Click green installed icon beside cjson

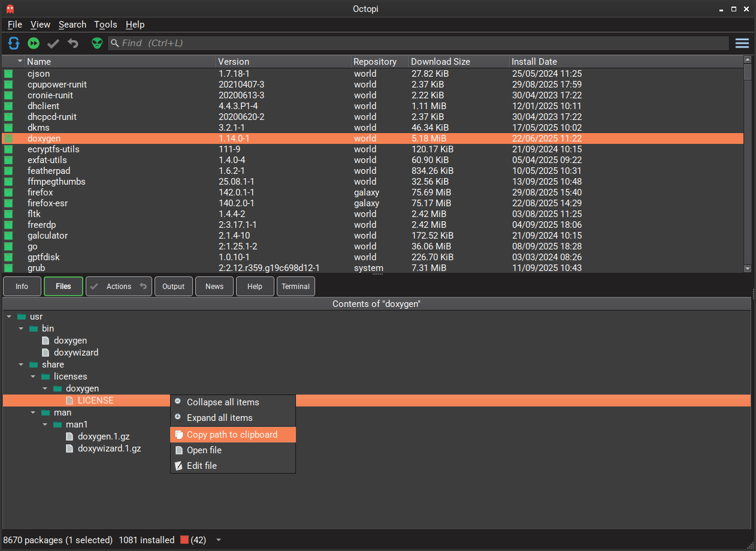click(8, 74)
